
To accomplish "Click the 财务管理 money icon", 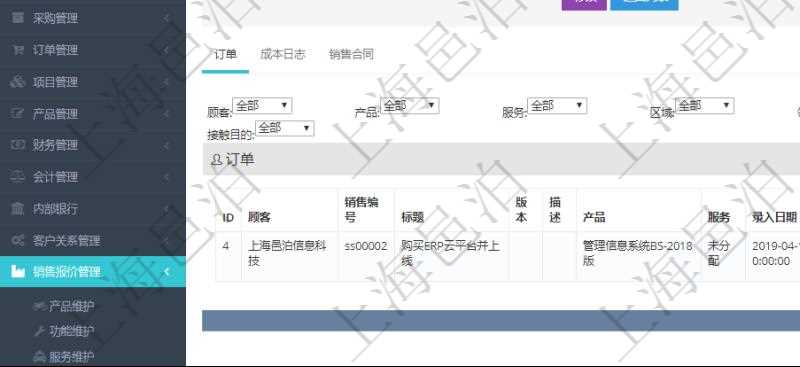I will point(18,145).
